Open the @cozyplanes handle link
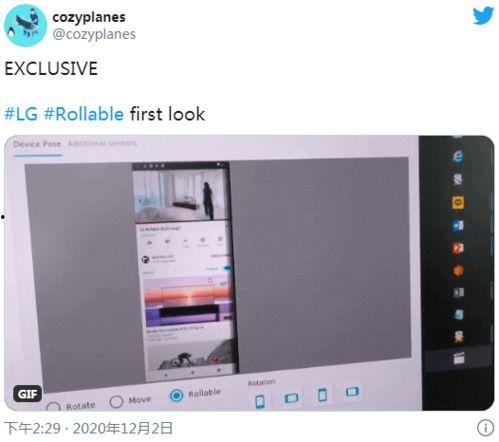499x442 pixels. 94,34
